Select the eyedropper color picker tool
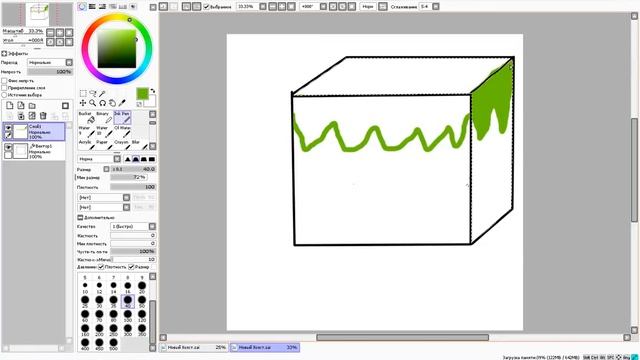640x360 pixels. pos(122,103)
